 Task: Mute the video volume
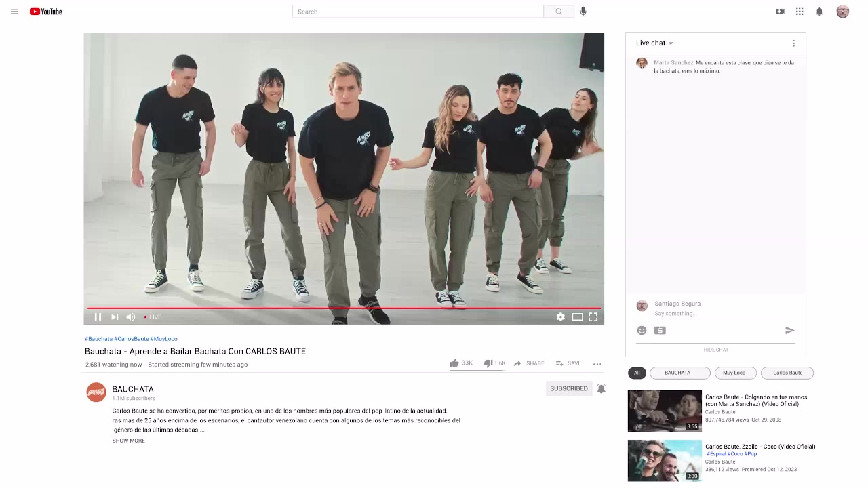(x=131, y=317)
